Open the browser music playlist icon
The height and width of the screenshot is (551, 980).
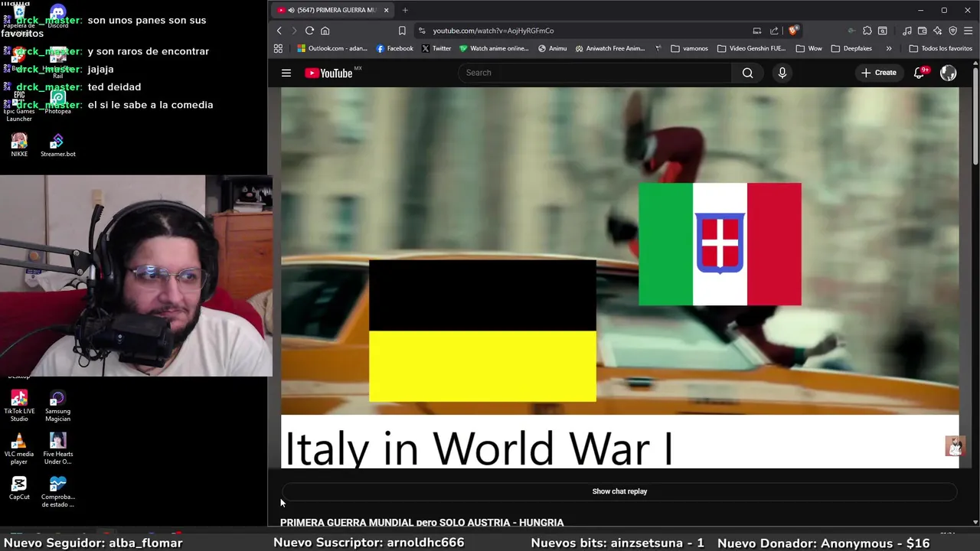(x=907, y=31)
